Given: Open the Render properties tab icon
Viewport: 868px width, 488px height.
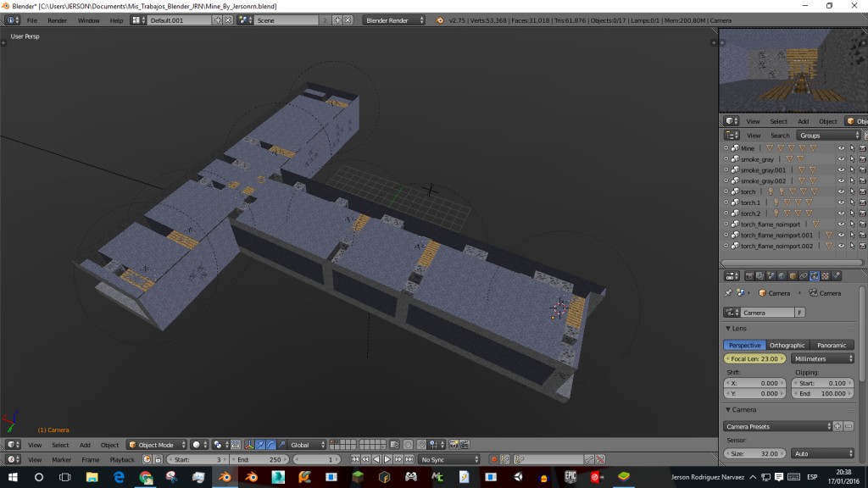Looking at the screenshot, I should pos(748,275).
